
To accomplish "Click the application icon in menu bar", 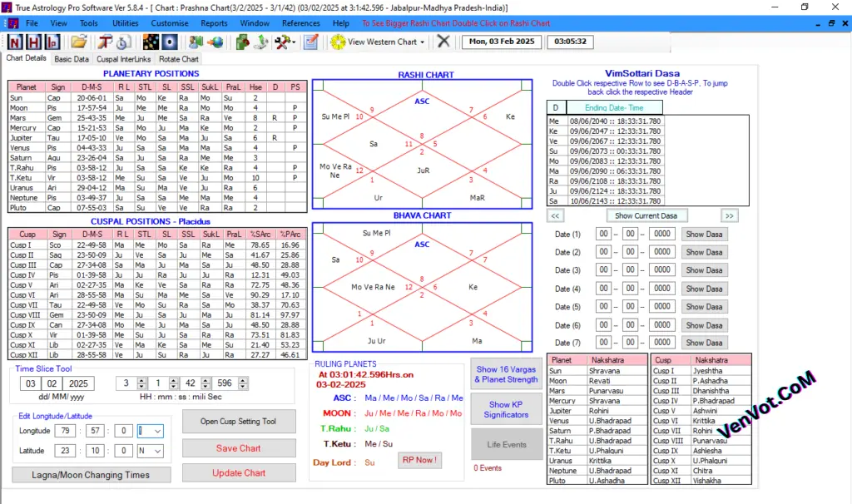I will 13,23.
